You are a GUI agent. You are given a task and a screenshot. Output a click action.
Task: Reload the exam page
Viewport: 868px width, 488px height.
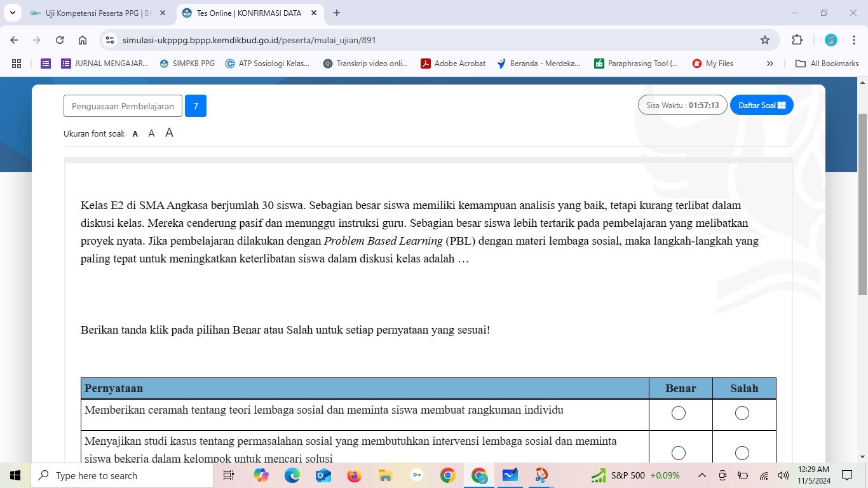(x=60, y=40)
